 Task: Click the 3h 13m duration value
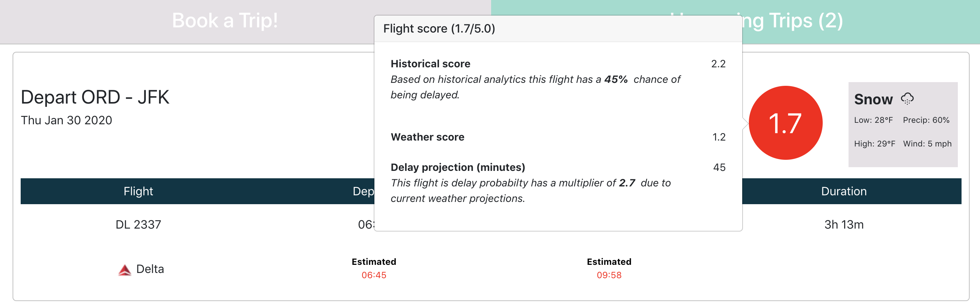(x=843, y=225)
